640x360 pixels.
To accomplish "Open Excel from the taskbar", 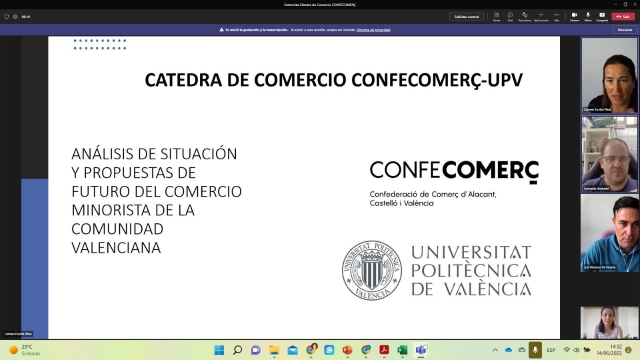I will [402, 350].
